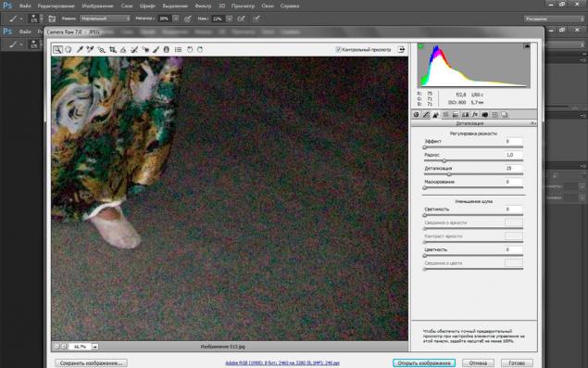Choose the Spot Removal tool
This screenshot has height=368, width=588.
click(134, 49)
